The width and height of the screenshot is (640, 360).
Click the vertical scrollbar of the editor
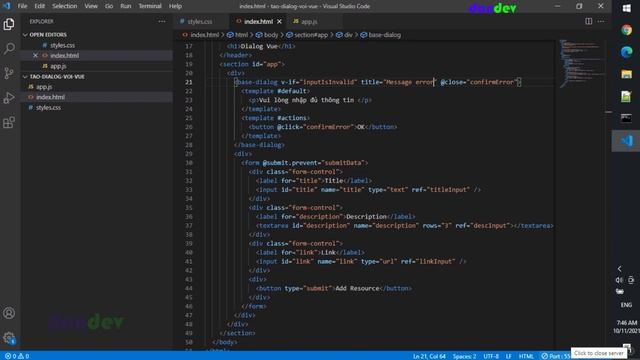(x=608, y=194)
